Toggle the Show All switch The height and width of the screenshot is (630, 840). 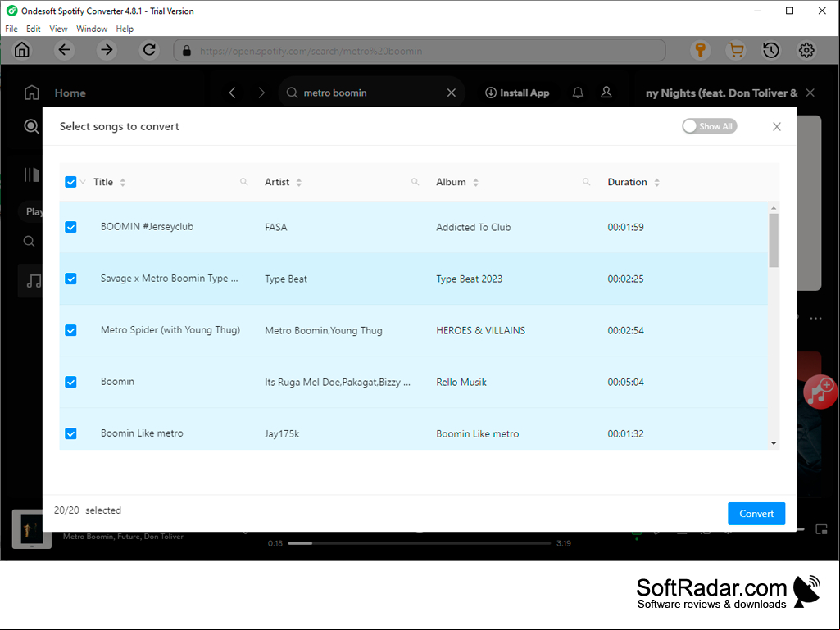[709, 126]
